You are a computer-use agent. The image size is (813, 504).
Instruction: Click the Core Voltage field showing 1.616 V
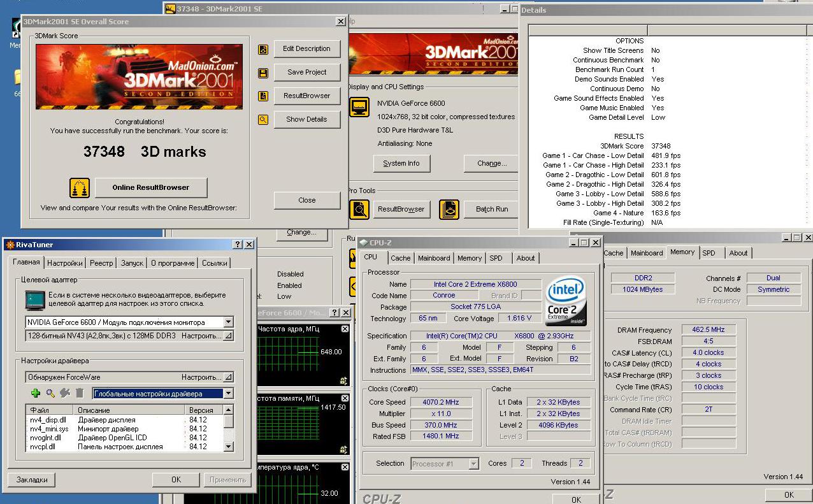[x=521, y=318]
